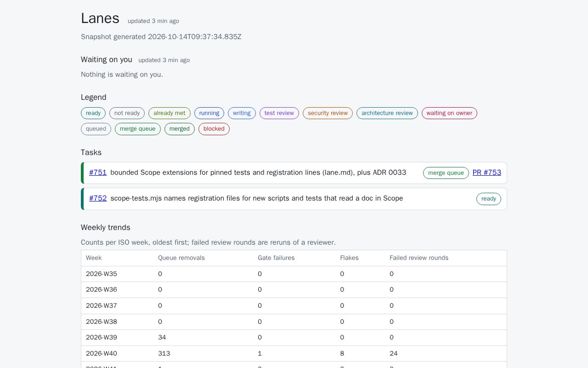The width and height of the screenshot is (588, 368).
Task: Open task link #752
Action: pos(98,198)
